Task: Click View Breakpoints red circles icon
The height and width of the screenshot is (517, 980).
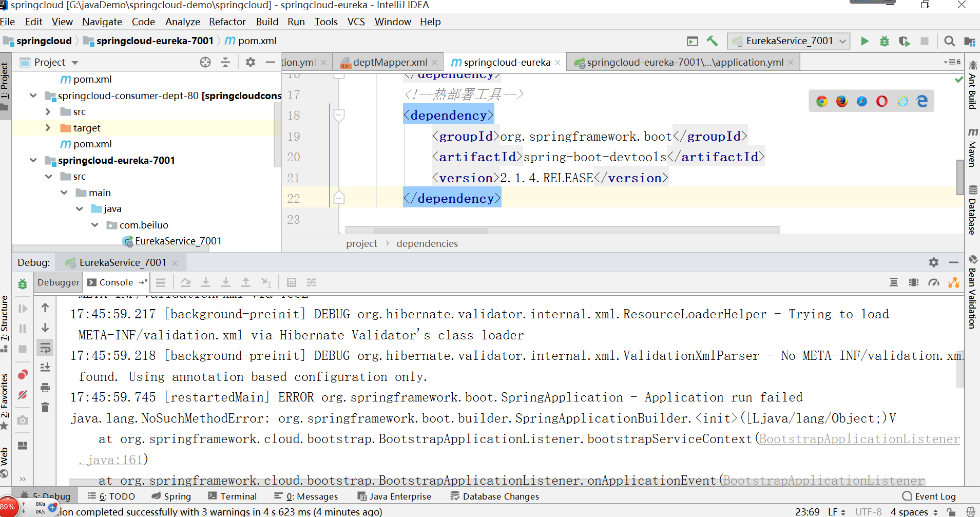Action: pos(23,375)
